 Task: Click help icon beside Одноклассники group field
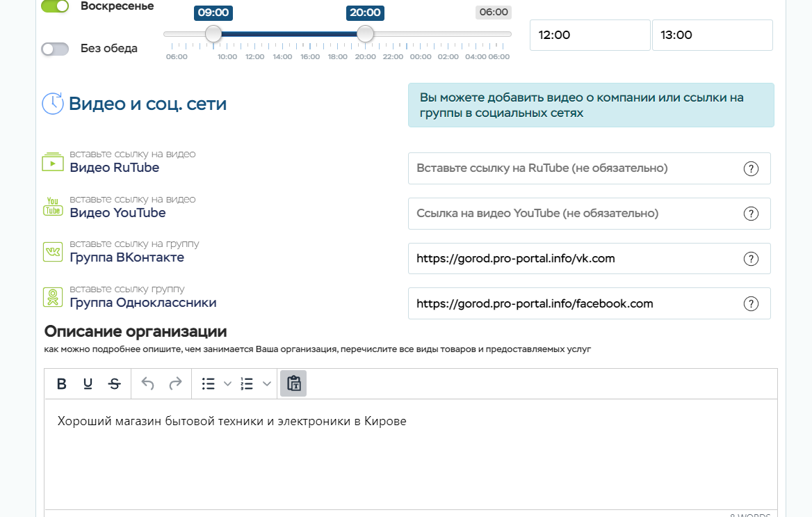pos(751,303)
